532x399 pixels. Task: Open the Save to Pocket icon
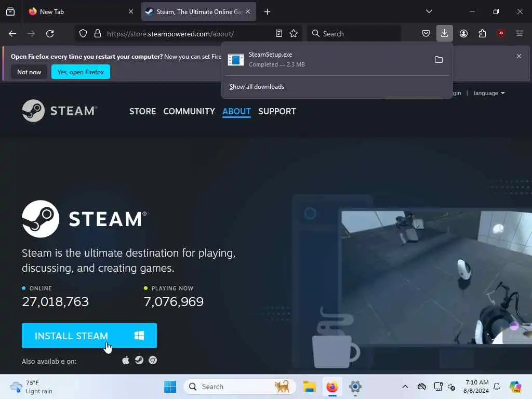pyautogui.click(x=426, y=33)
